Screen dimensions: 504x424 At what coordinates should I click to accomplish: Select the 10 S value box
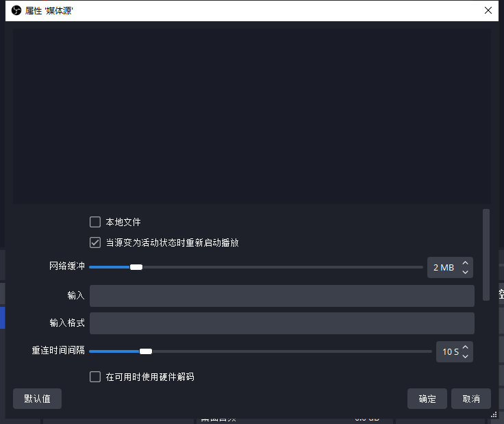pos(449,352)
